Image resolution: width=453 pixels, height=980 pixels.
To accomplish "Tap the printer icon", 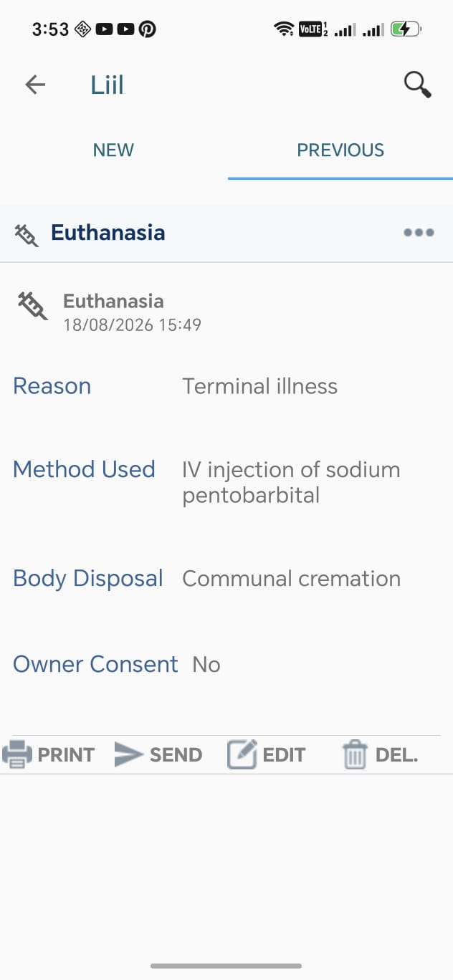I will click(x=17, y=755).
